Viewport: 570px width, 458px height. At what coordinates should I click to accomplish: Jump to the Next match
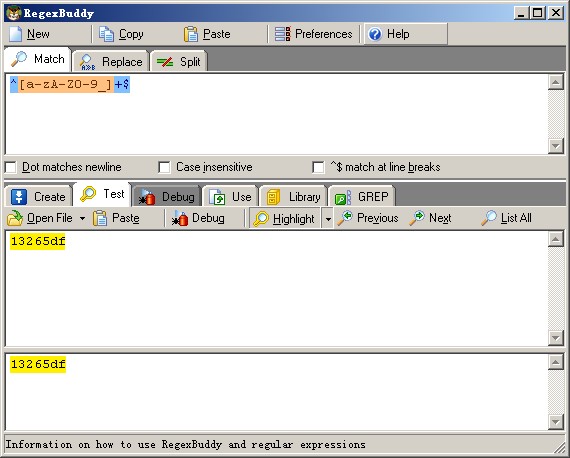pyautogui.click(x=430, y=218)
